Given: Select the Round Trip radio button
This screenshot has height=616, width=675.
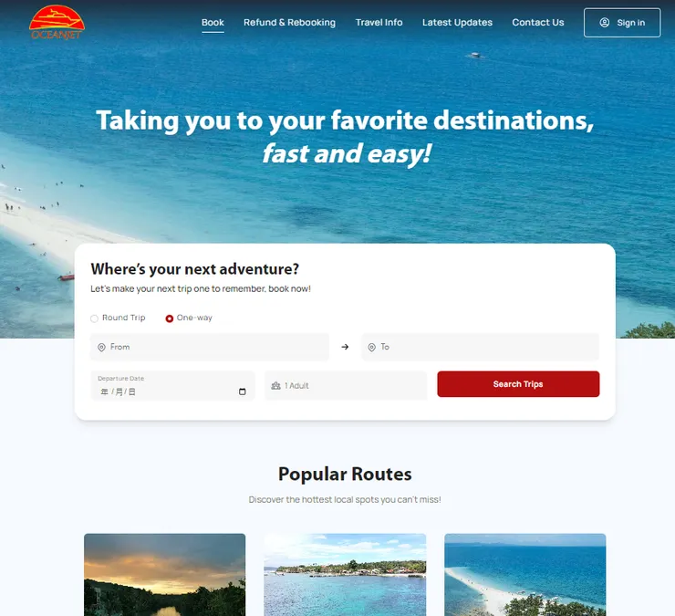Looking at the screenshot, I should pyautogui.click(x=94, y=318).
